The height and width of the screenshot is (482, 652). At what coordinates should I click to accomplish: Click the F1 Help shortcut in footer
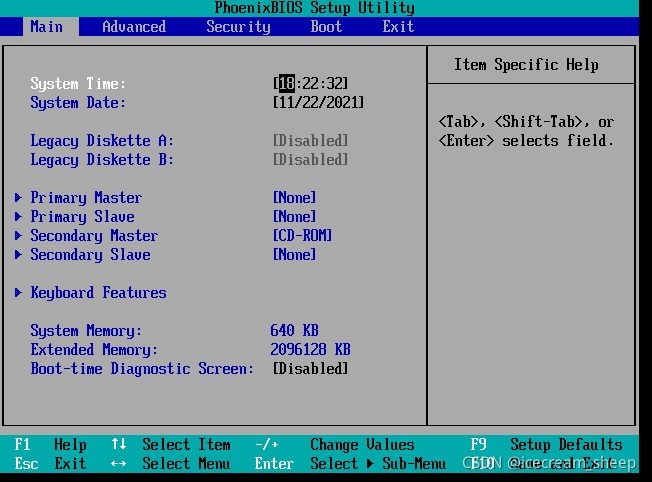click(50, 445)
